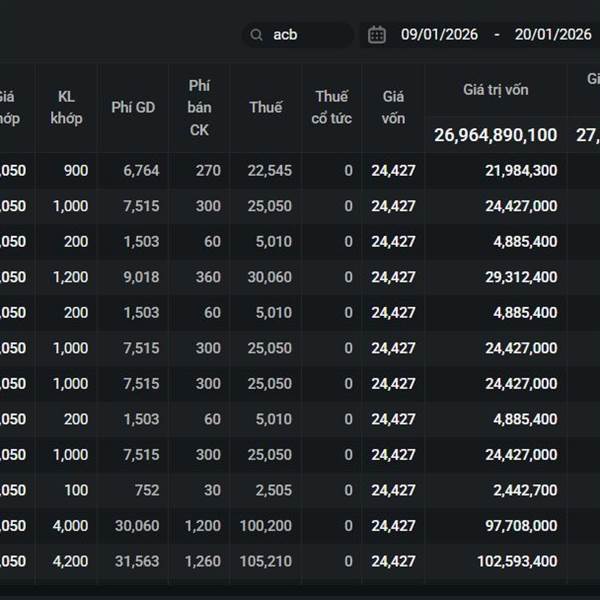Click the Giá vốn column header

click(393, 108)
